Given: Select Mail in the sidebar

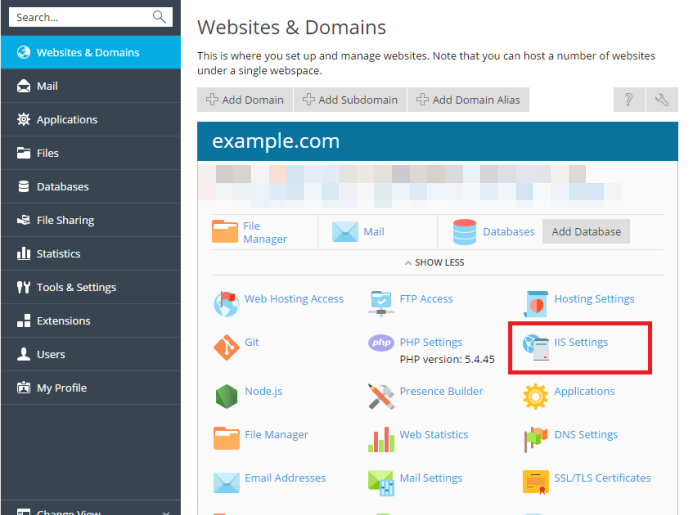Looking at the screenshot, I should (47, 86).
